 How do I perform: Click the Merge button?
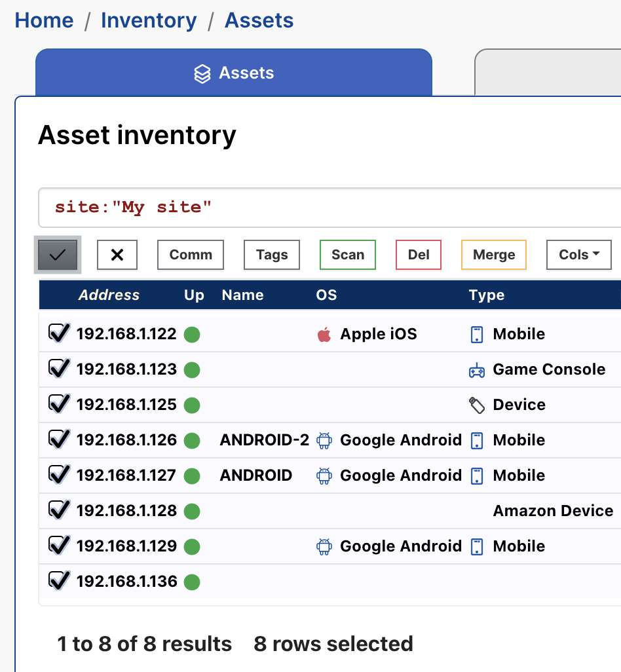coord(493,255)
